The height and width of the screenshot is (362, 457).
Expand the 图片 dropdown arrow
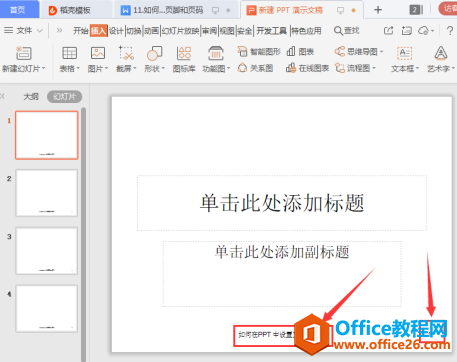tap(107, 69)
